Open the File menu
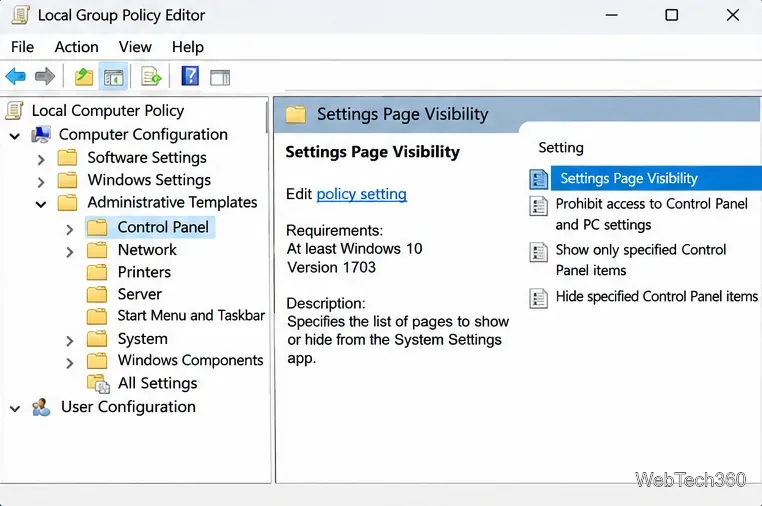This screenshot has height=506, width=762. [22, 47]
